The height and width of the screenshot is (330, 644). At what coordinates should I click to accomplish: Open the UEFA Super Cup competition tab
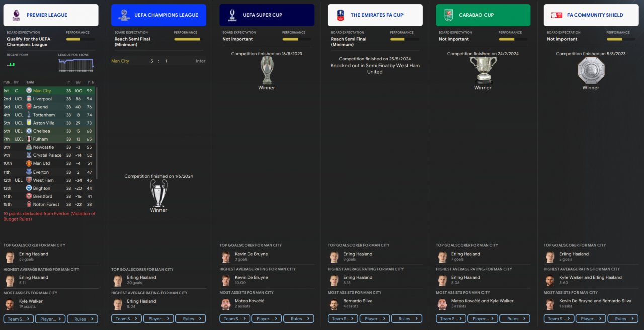tap(267, 15)
